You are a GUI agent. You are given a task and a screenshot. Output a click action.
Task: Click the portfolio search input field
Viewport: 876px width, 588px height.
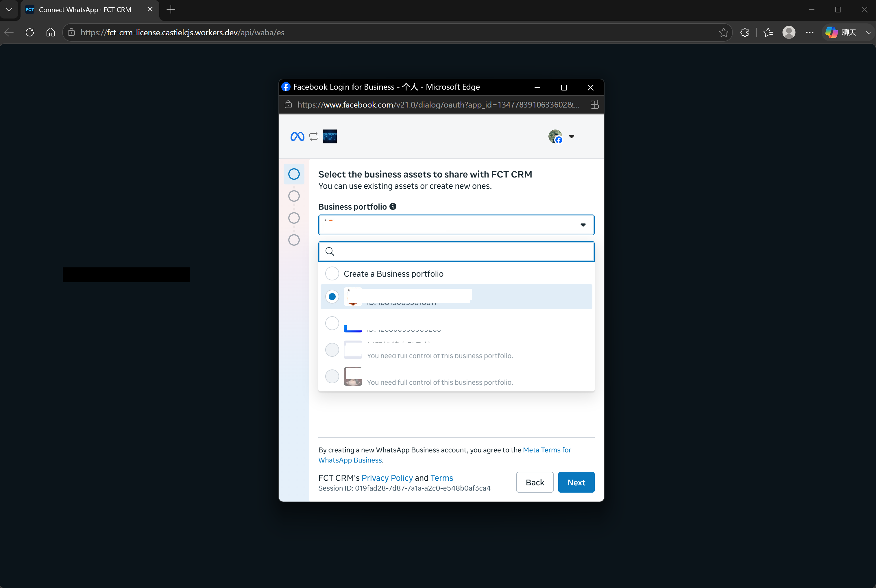[456, 251]
